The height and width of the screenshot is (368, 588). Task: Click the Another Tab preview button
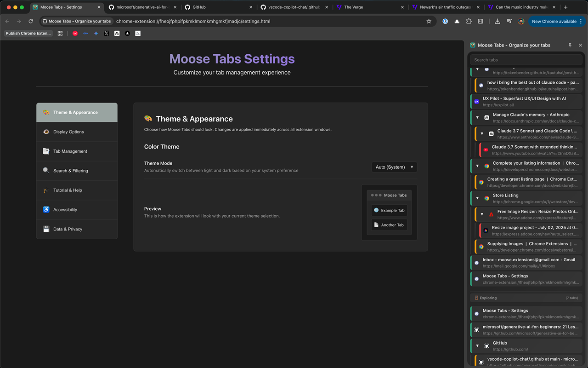tap(389, 225)
